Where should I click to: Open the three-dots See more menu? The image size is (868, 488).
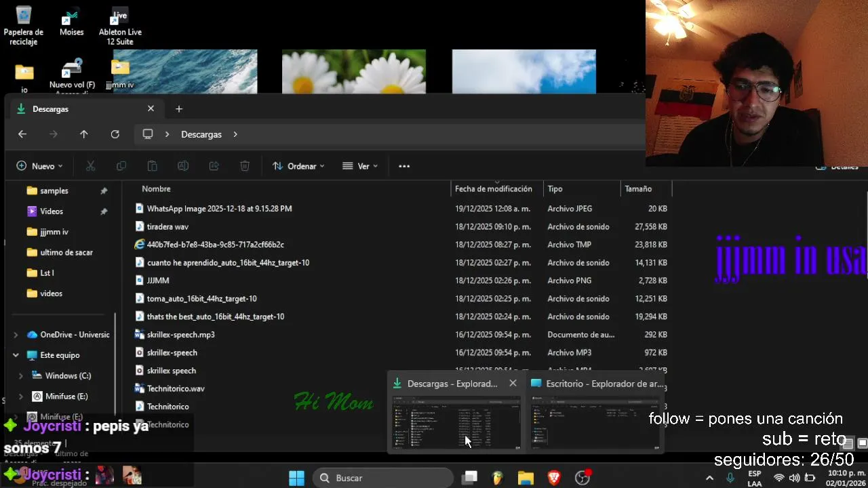pyautogui.click(x=404, y=166)
